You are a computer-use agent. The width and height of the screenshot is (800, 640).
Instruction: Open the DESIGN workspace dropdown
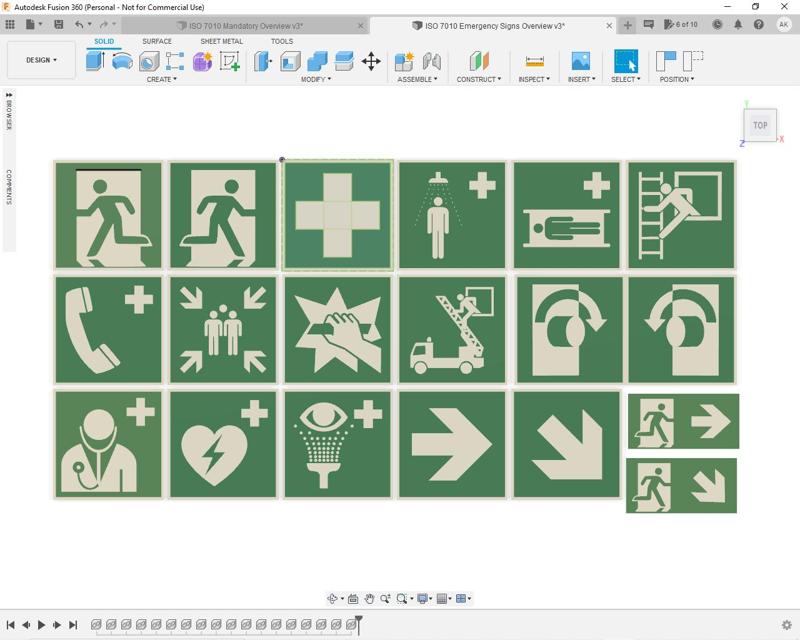coord(42,60)
